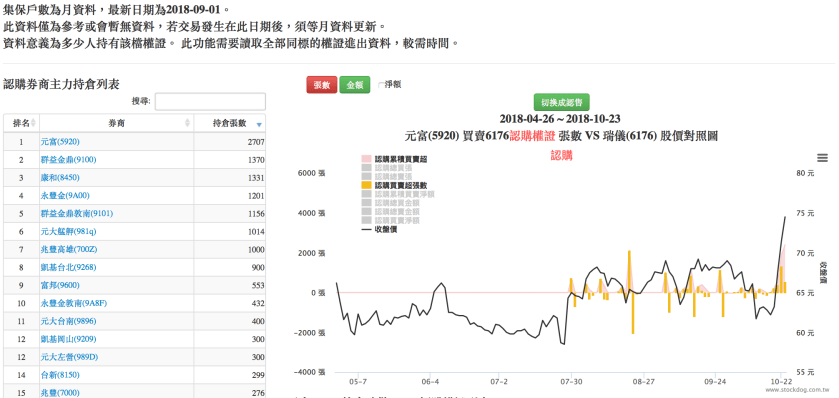Click 切換成認售 green button
The image size is (839, 398).
pos(562,102)
